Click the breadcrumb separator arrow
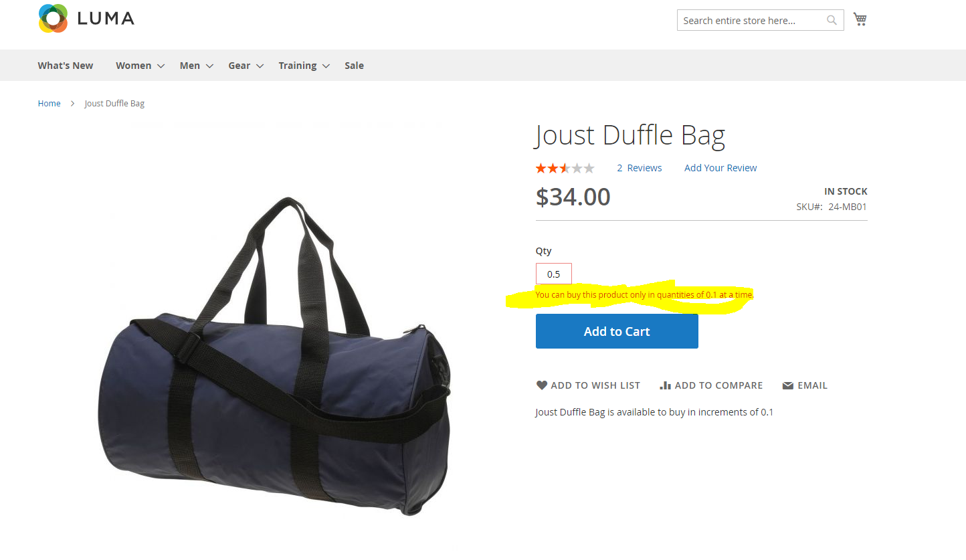This screenshot has height=560, width=966. (73, 104)
